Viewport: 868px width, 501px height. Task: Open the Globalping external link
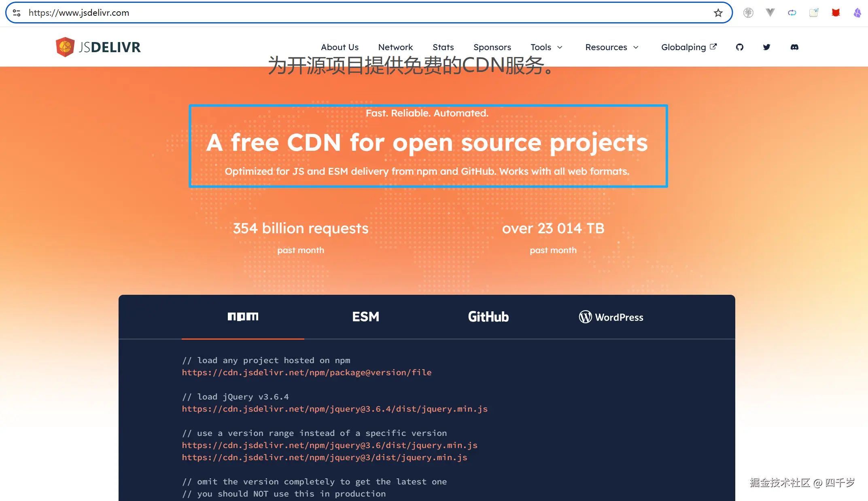pyautogui.click(x=688, y=47)
